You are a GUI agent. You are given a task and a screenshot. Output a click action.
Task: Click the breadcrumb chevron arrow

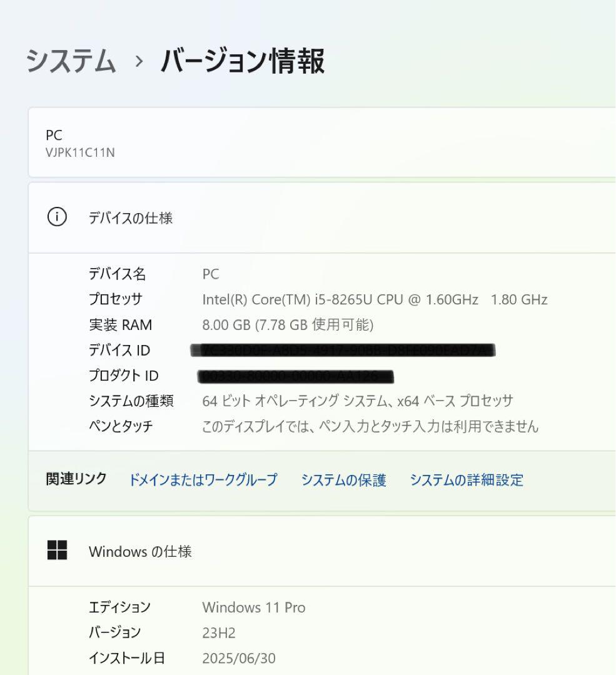pos(139,61)
